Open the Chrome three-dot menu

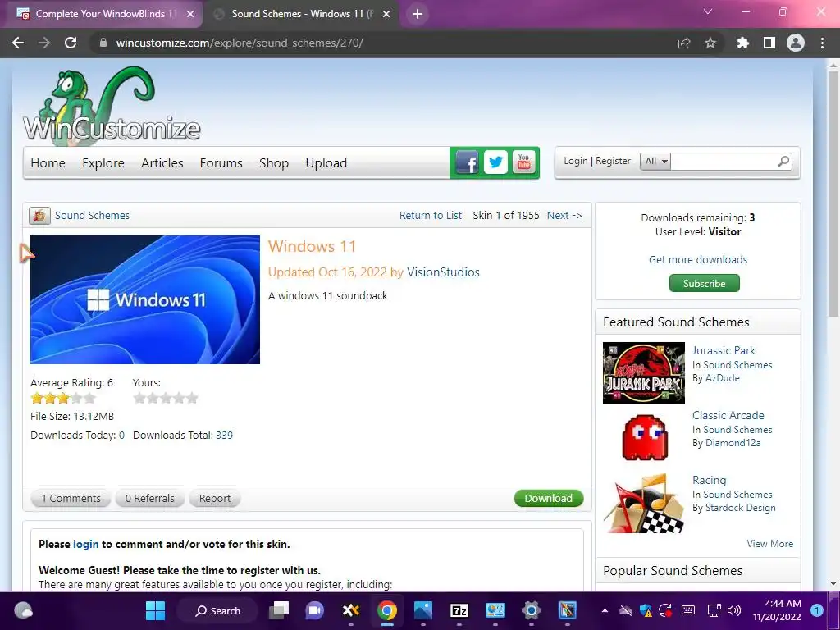point(822,43)
